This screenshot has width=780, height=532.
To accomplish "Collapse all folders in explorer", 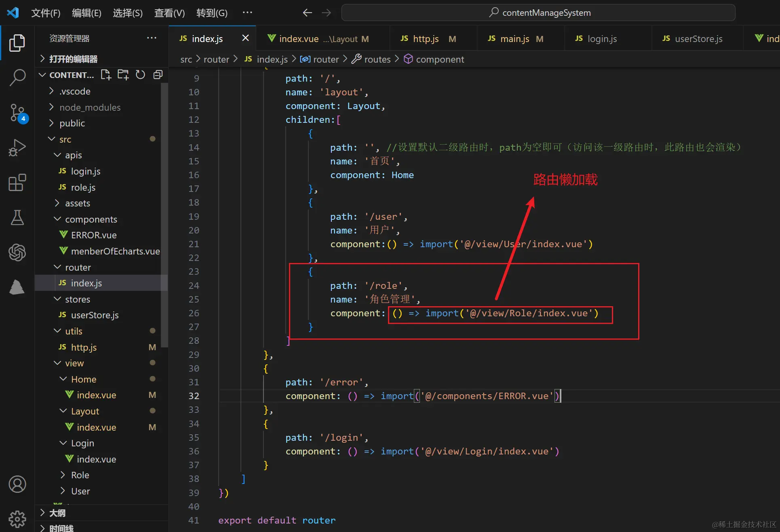I will click(x=158, y=75).
